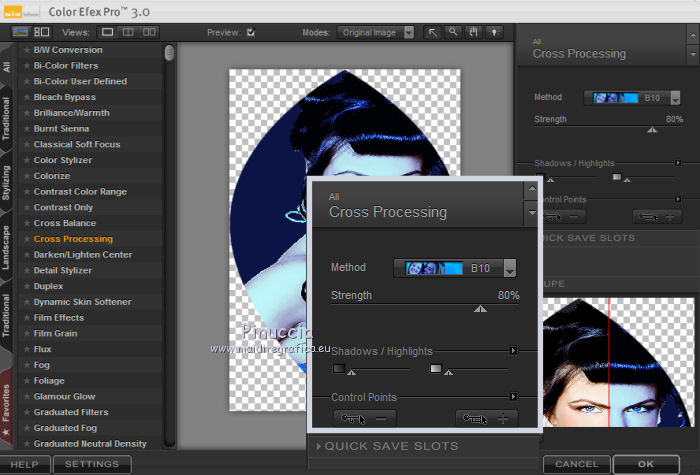Click the add control point plus button
The image size is (700, 475).
click(x=487, y=419)
